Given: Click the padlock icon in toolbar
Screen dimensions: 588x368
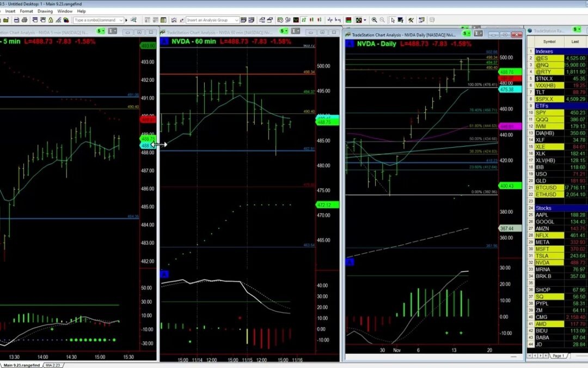Looking at the screenshot, I should 51,20.
